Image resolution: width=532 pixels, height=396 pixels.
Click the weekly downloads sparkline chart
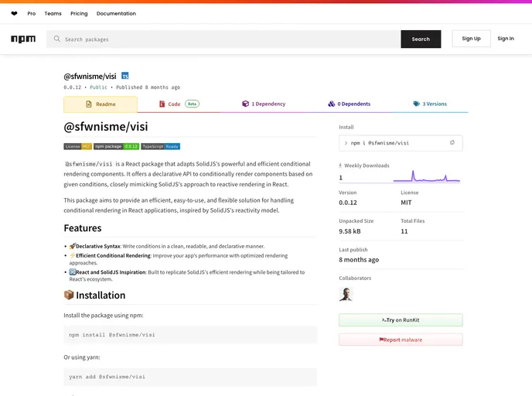click(427, 176)
